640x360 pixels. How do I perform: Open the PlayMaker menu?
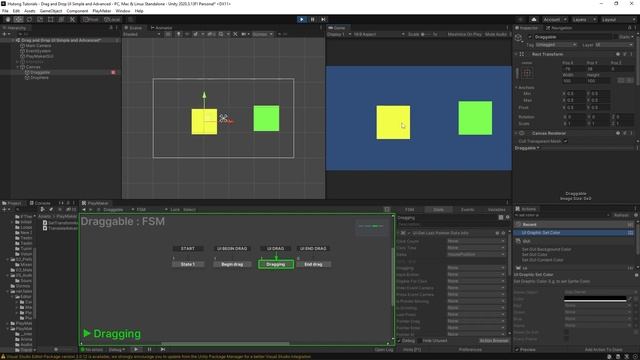(x=102, y=11)
